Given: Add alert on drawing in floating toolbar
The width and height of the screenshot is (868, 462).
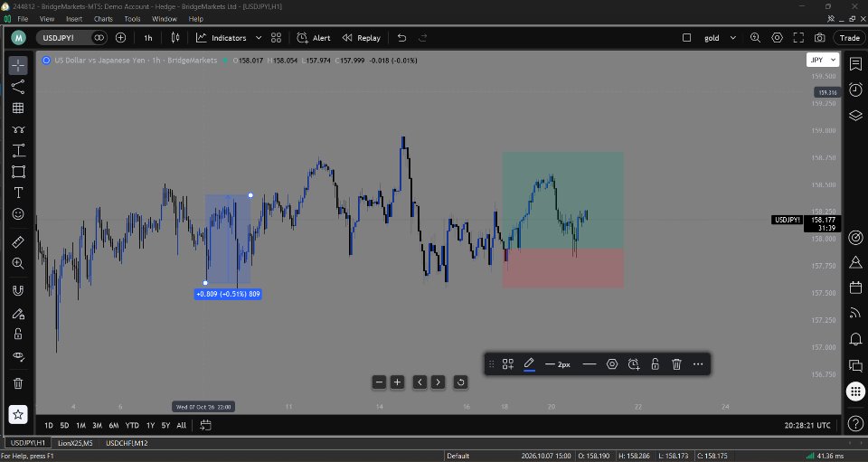Looking at the screenshot, I should pyautogui.click(x=633, y=364).
